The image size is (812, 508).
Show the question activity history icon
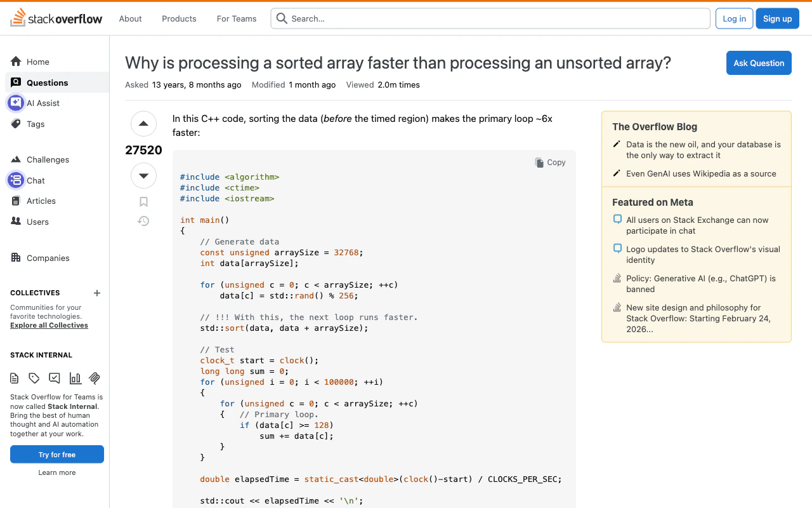point(143,221)
